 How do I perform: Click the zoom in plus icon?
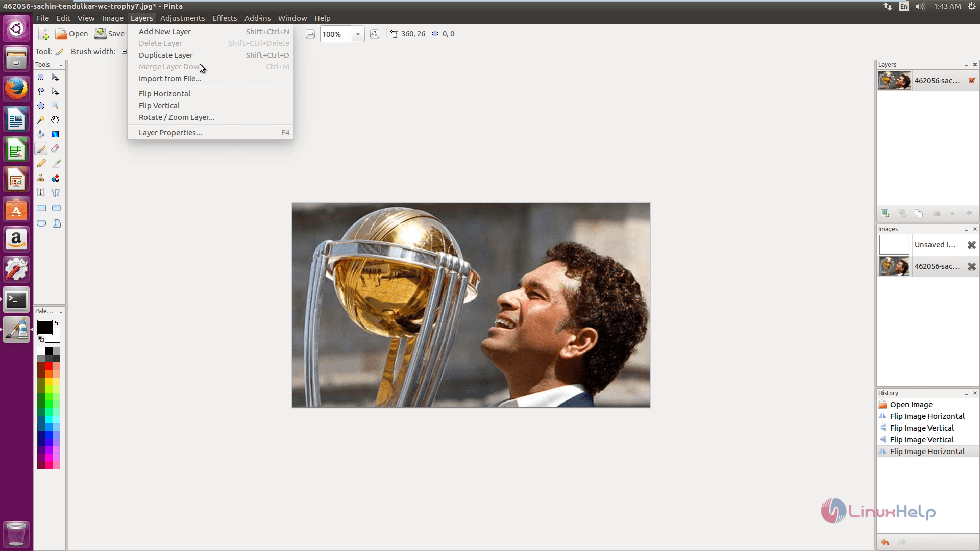(375, 34)
